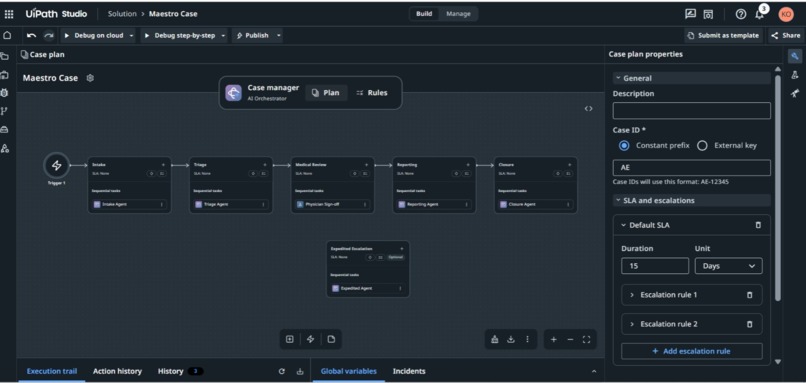
Task: Zoom in on the canvas
Action: [x=554, y=339]
